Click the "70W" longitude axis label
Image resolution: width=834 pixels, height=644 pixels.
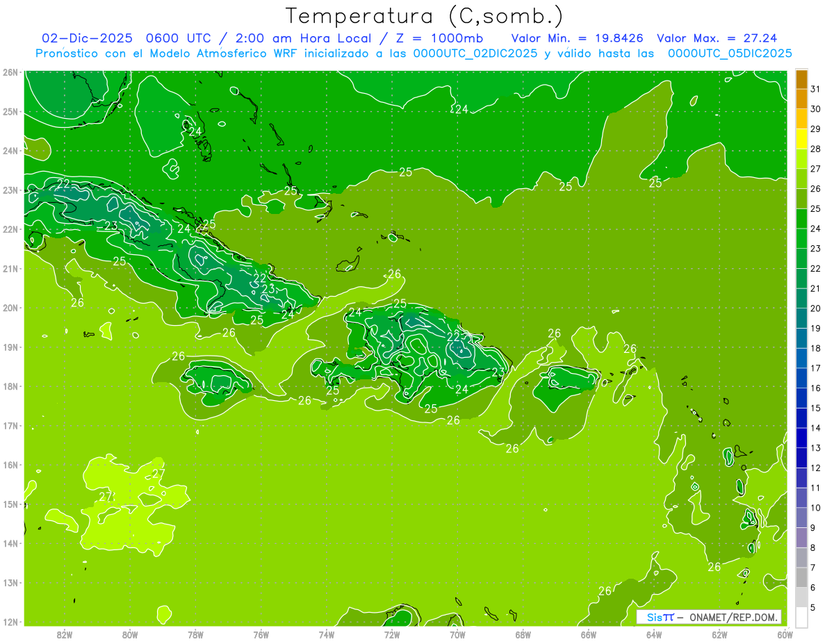click(x=457, y=634)
